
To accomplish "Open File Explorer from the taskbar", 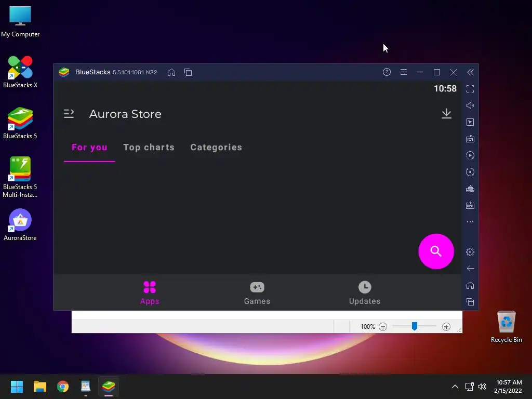I will click(x=39, y=387).
